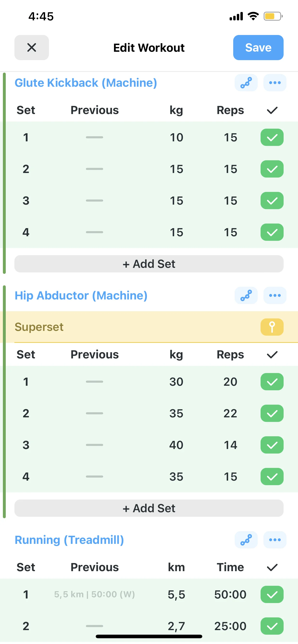The width and height of the screenshot is (298, 644).
Task: Open Glute Kickback (Machine) exercise details
Action: [86, 83]
